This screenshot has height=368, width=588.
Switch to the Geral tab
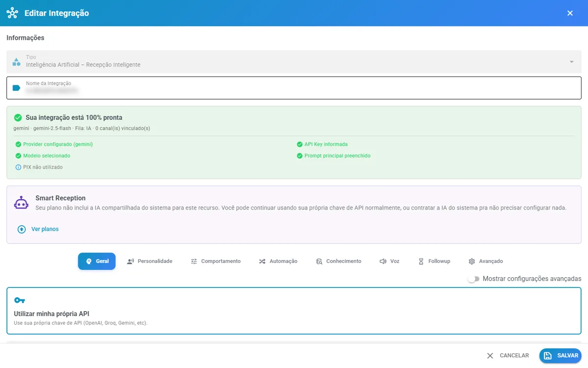pos(97,262)
